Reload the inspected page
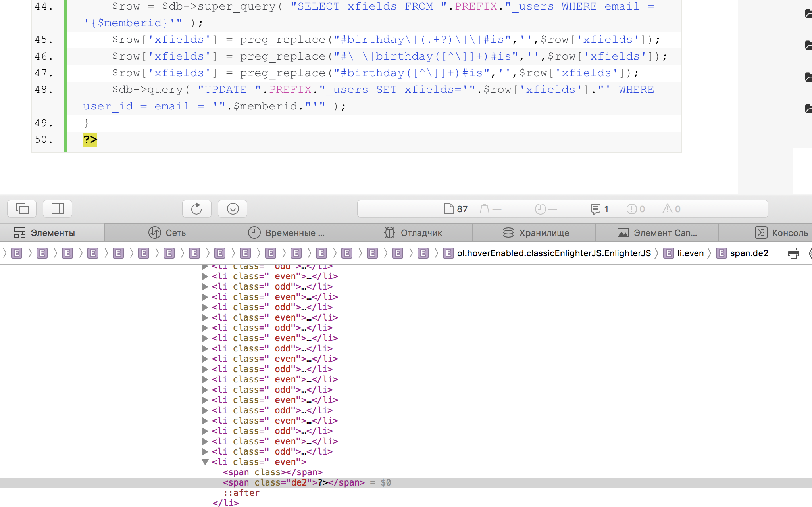The height and width of the screenshot is (507, 812). tap(196, 209)
